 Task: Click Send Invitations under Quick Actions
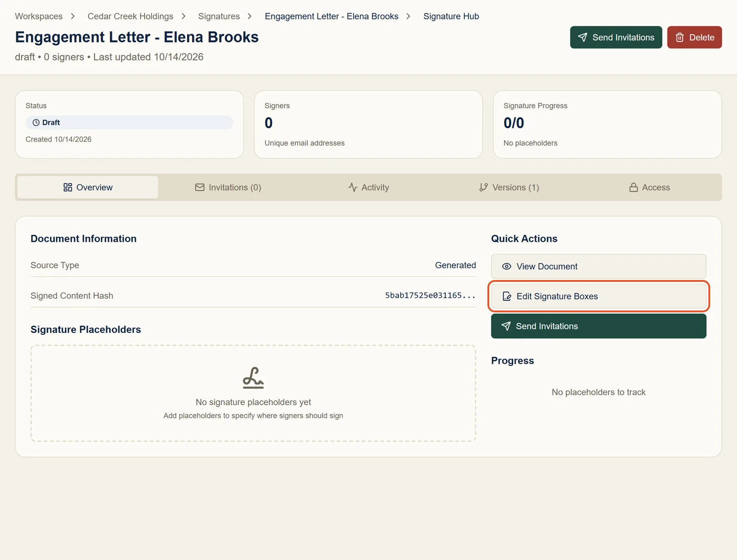tap(599, 326)
